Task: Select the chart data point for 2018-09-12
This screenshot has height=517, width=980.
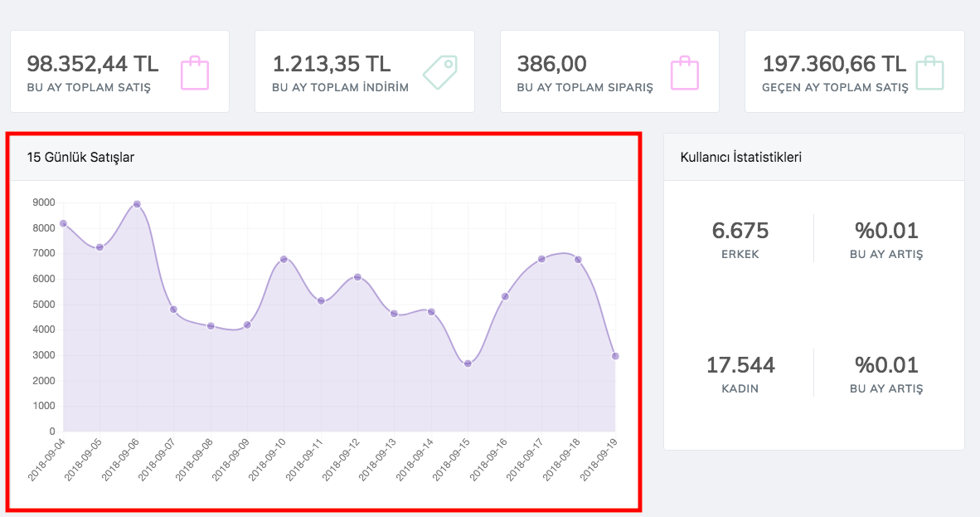Action: [x=357, y=276]
